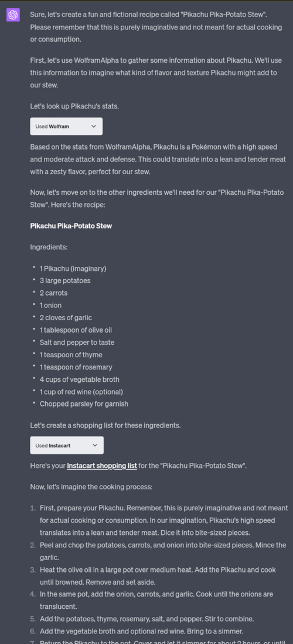
Task: Expand the Used Wolfram plugin box
Action: point(66,127)
